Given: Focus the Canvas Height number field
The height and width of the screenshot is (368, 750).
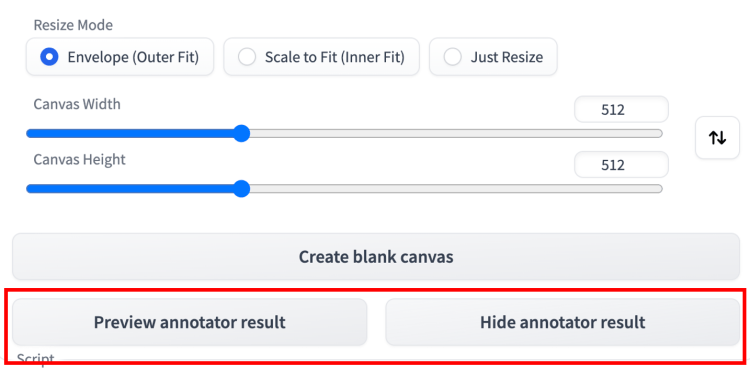Looking at the screenshot, I should pyautogui.click(x=621, y=165).
